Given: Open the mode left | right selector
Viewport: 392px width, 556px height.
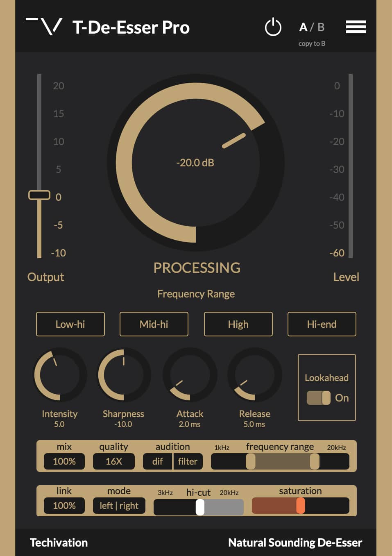Looking at the screenshot, I should pos(119,506).
